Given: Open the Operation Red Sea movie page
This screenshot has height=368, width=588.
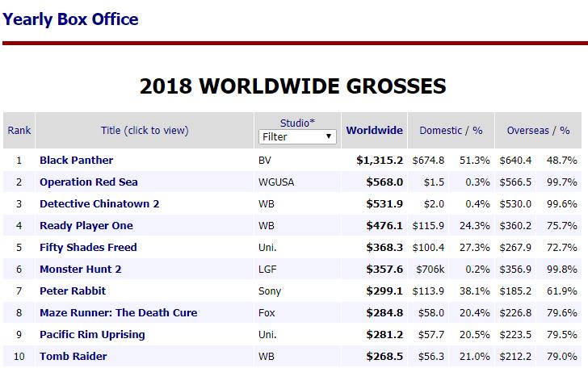Looking at the screenshot, I should [x=88, y=182].
